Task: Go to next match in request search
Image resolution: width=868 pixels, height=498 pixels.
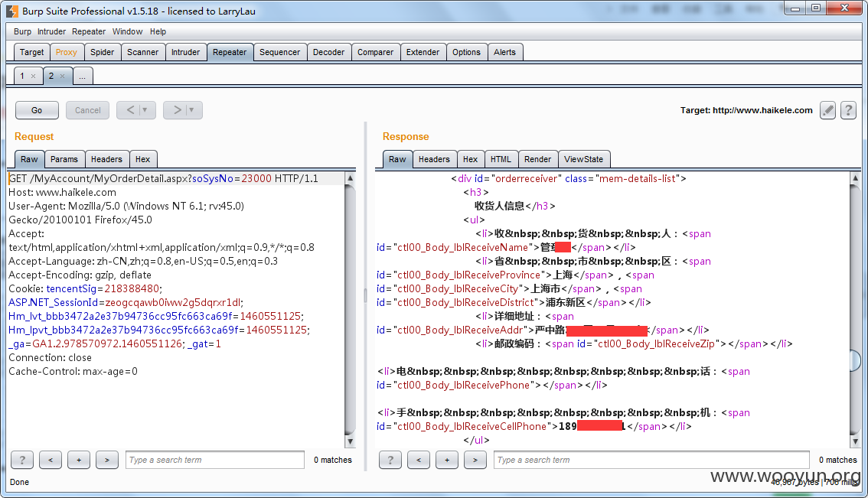Action: pyautogui.click(x=107, y=460)
